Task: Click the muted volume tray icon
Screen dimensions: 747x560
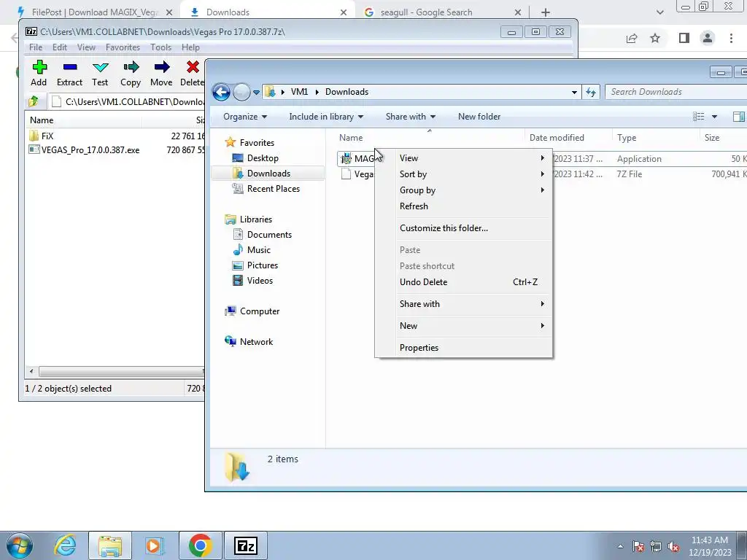Action: pos(673,547)
